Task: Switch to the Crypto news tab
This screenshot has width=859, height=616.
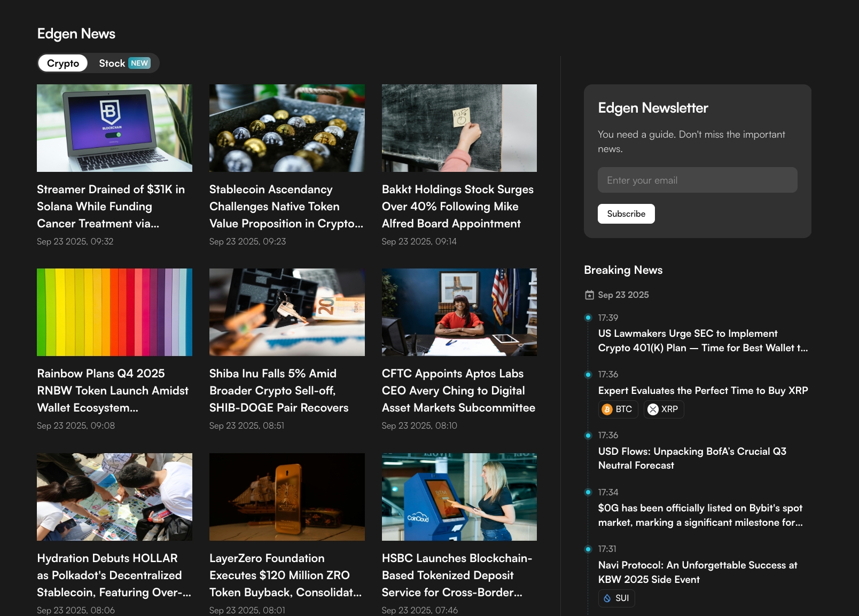Action: click(63, 64)
